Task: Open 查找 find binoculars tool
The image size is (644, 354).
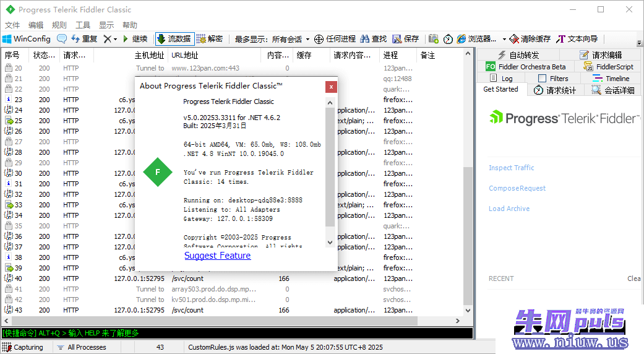Action: [x=373, y=39]
